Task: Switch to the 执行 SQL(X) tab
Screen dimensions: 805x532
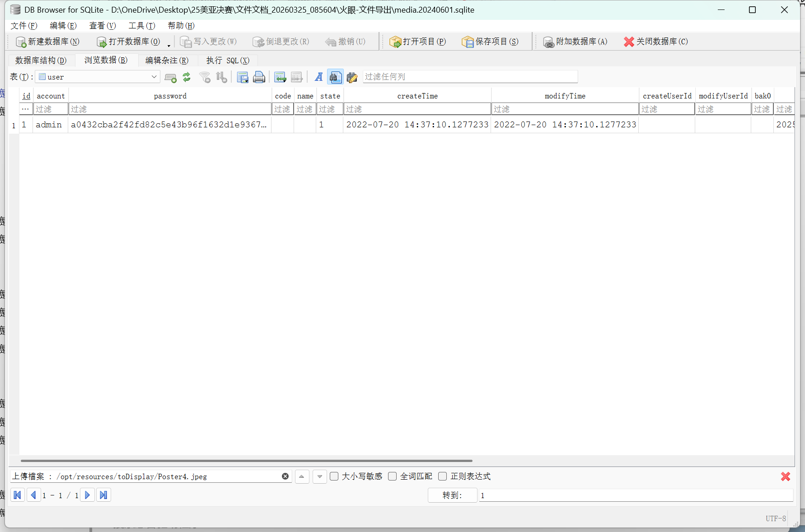Action: (228, 61)
